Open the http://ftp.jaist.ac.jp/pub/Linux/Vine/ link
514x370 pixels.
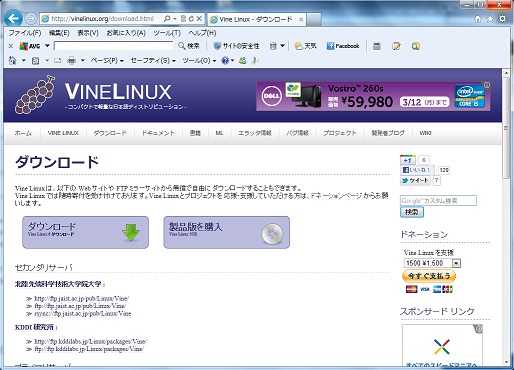pyautogui.click(x=82, y=298)
